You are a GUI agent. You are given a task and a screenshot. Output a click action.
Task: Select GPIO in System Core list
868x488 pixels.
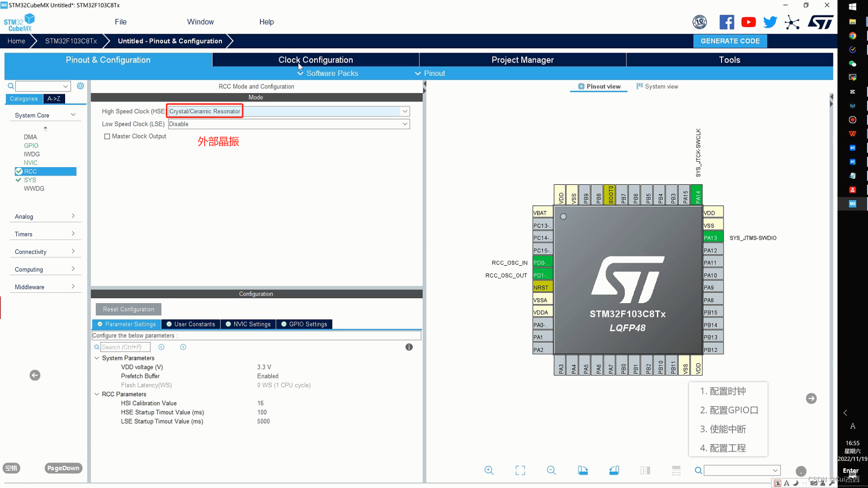(31, 145)
